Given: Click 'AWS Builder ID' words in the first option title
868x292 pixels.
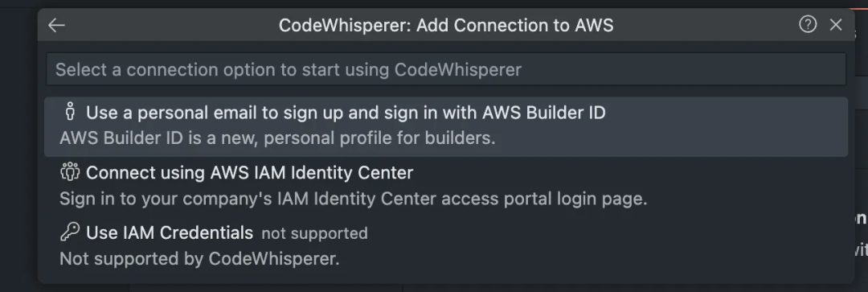Looking at the screenshot, I should (x=543, y=113).
